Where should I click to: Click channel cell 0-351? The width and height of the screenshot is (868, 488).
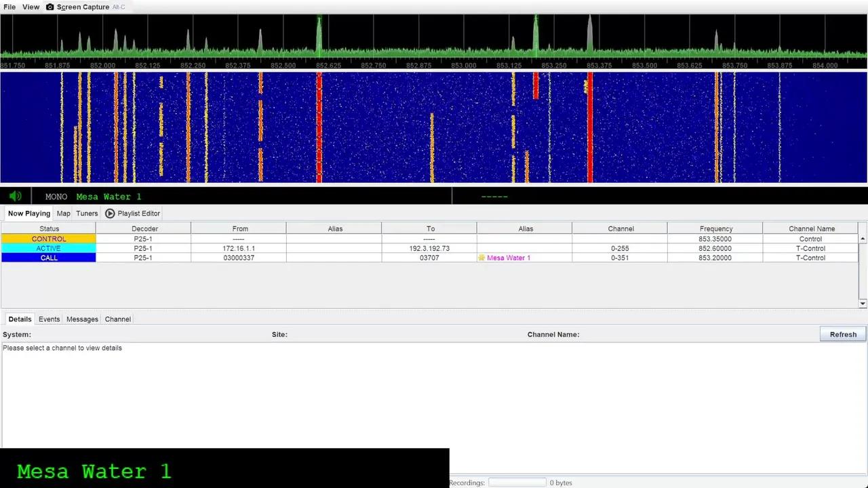[x=620, y=258]
